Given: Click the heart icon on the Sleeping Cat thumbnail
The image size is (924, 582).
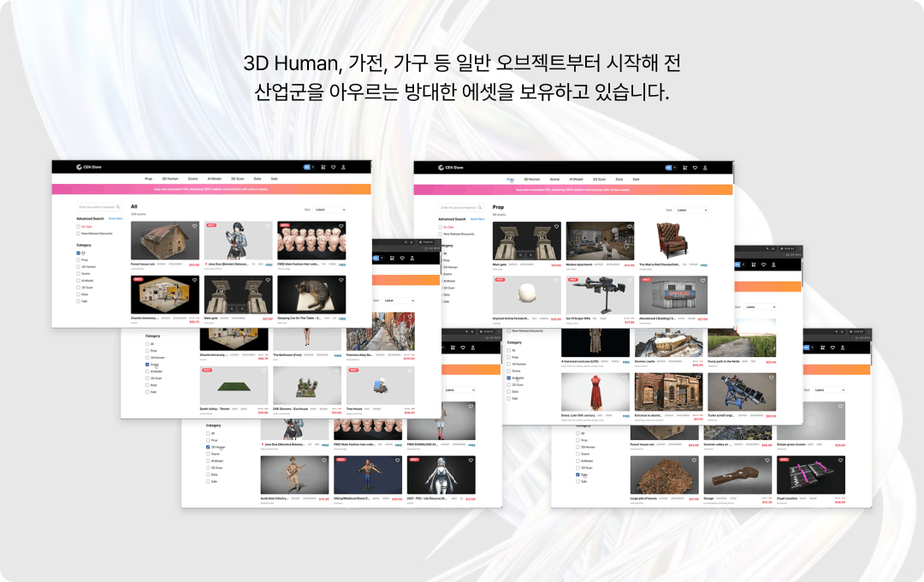Looking at the screenshot, I should coord(341,280).
